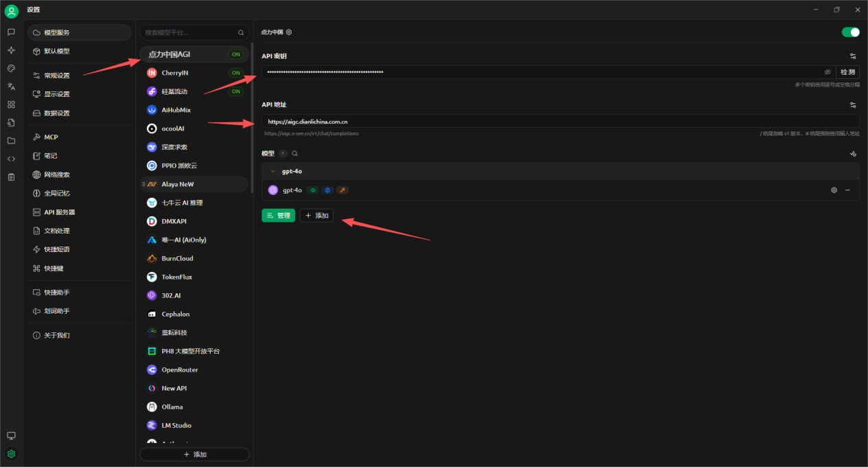Open 笔记 settings menu
The image size is (868, 467).
click(80, 156)
